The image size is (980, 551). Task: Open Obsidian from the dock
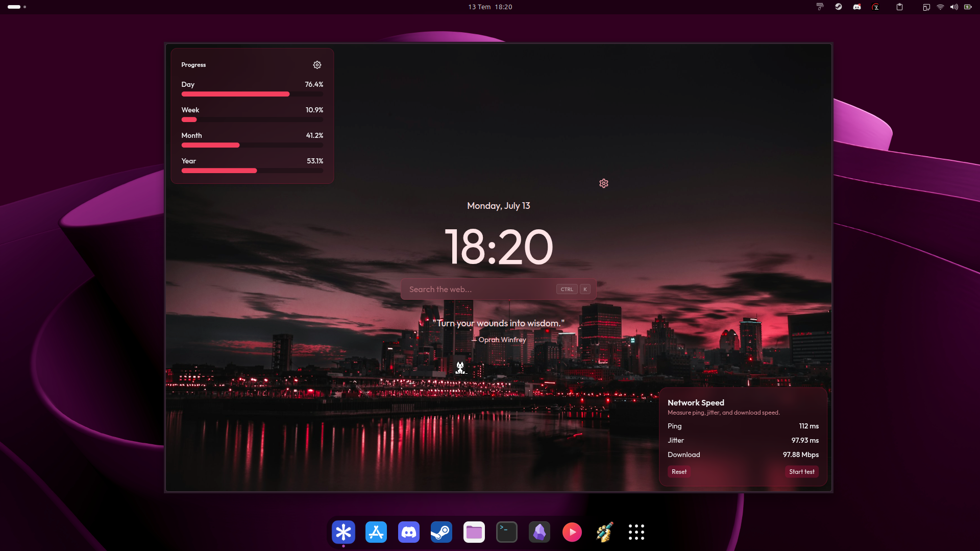coord(540,532)
